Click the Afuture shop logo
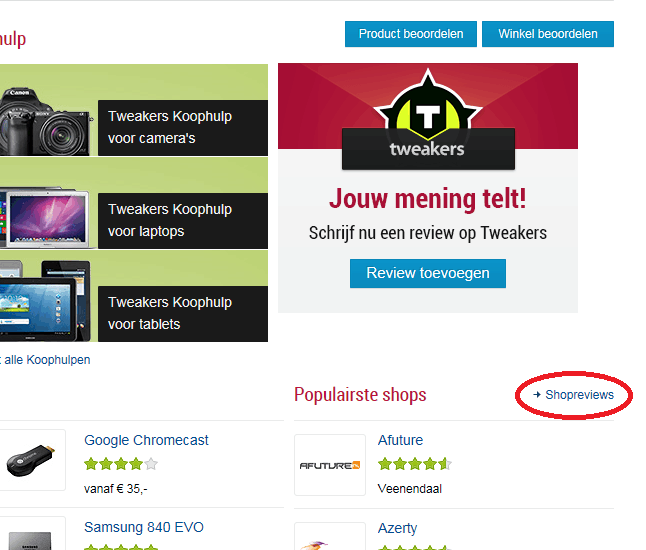 coord(330,465)
